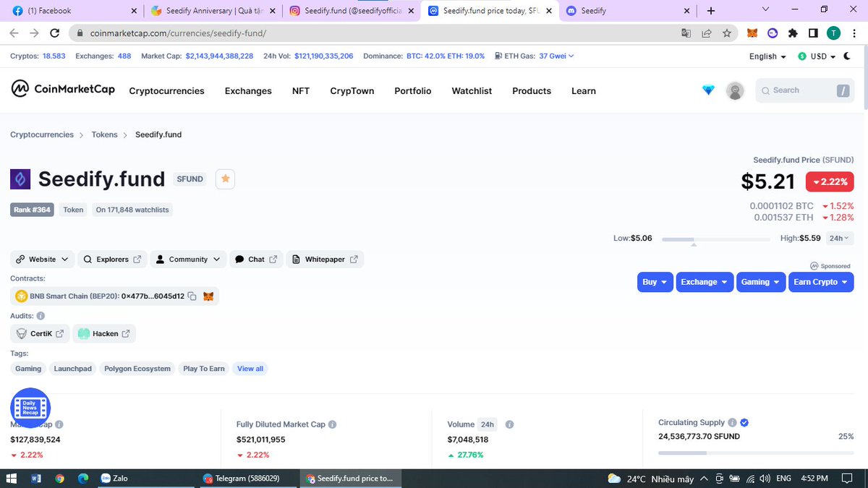Screen dimensions: 868x488
Task: Open Explorers link button
Action: pos(112,259)
